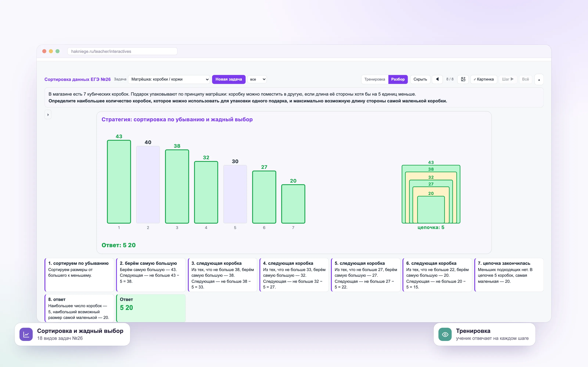The width and height of the screenshot is (588, 367).
Task: Open the task type dropdown Матрёшка
Action: pos(169,79)
